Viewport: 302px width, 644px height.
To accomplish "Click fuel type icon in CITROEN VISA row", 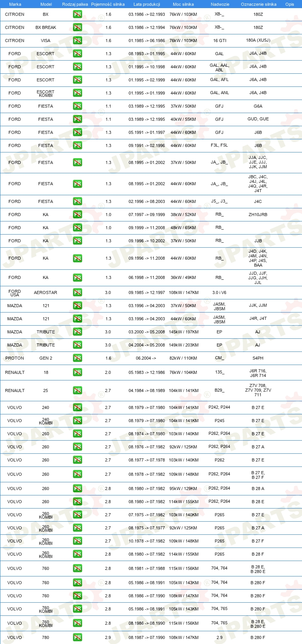I will tap(77, 41).
